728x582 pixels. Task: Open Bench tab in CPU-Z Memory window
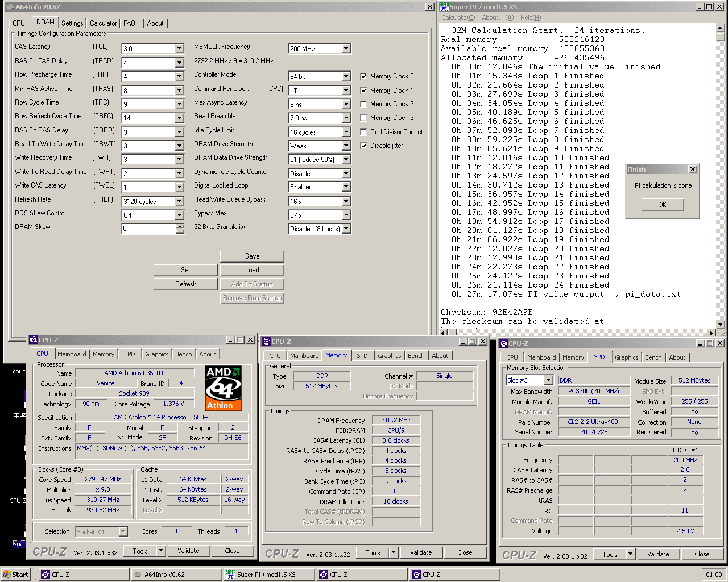click(416, 356)
